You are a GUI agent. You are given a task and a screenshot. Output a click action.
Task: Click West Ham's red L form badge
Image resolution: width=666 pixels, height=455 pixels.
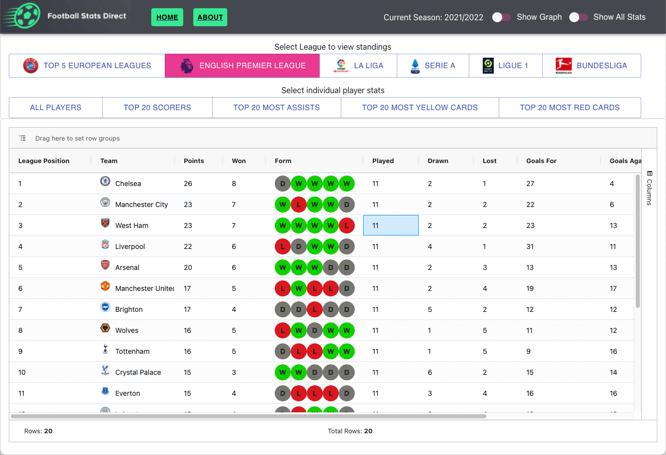tap(347, 226)
